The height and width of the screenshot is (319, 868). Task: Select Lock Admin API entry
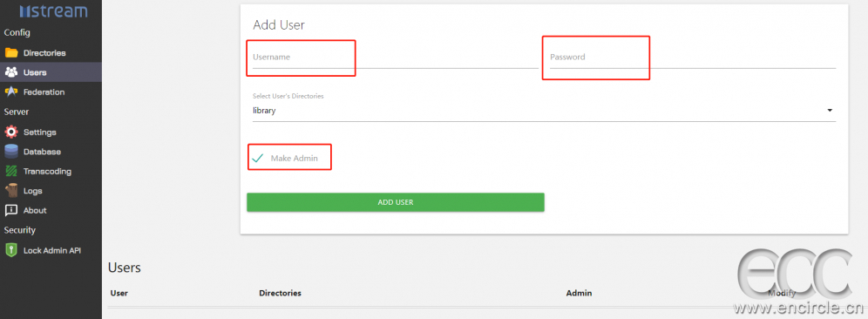[x=51, y=250]
